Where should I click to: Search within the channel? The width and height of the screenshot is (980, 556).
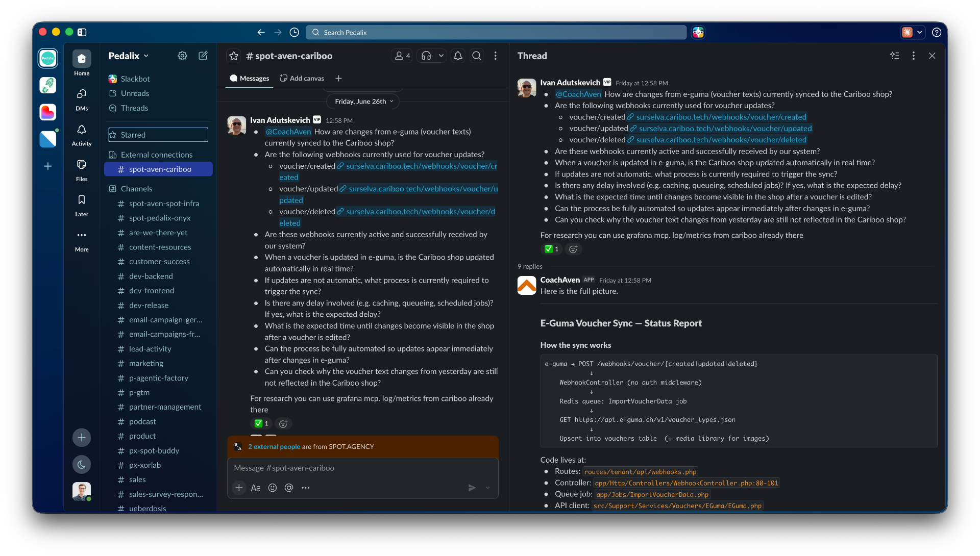(477, 56)
